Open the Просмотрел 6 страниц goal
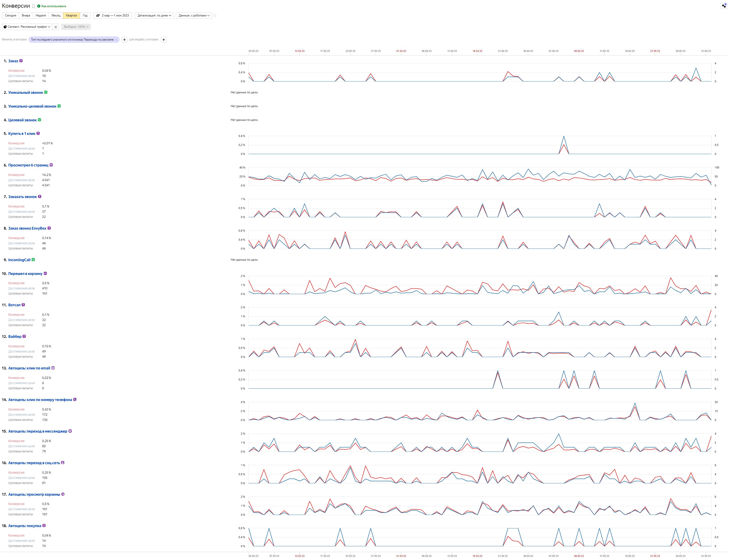730x560 pixels. tap(28, 165)
